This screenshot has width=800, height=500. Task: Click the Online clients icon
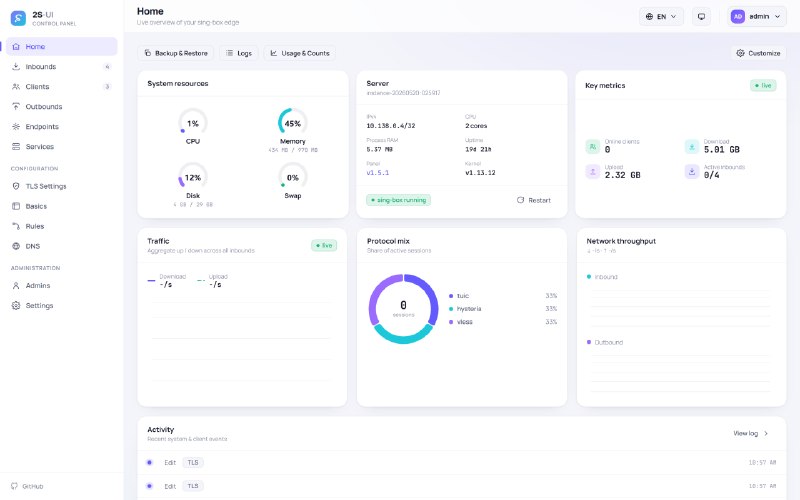click(592, 146)
